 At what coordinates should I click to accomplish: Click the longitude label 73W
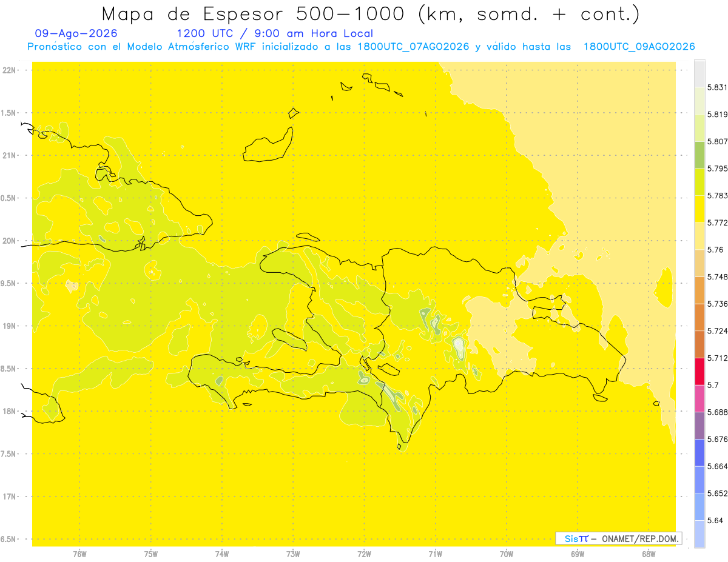[x=293, y=554]
